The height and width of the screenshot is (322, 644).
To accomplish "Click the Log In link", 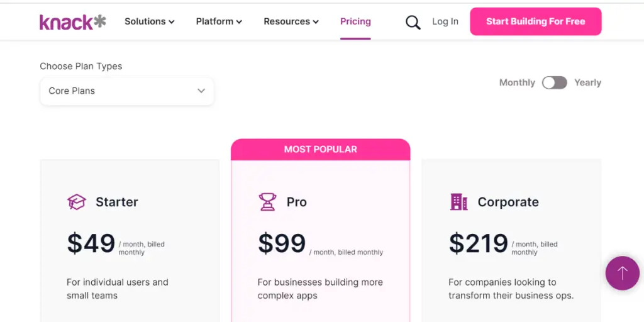I will tap(445, 21).
